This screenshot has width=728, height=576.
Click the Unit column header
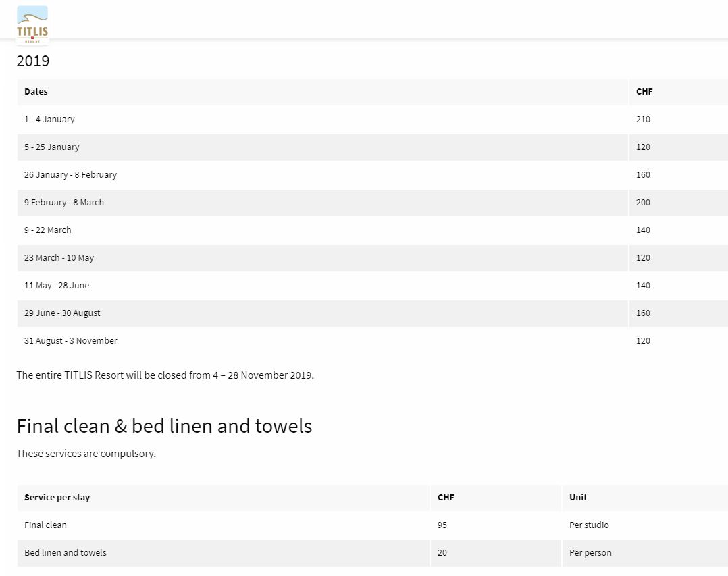click(x=578, y=497)
